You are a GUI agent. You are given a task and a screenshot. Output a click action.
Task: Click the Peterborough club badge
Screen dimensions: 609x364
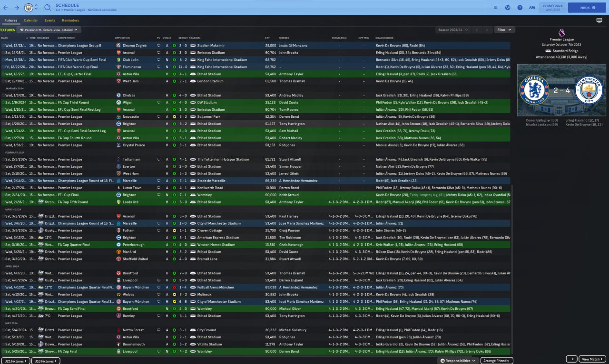[x=118, y=245]
